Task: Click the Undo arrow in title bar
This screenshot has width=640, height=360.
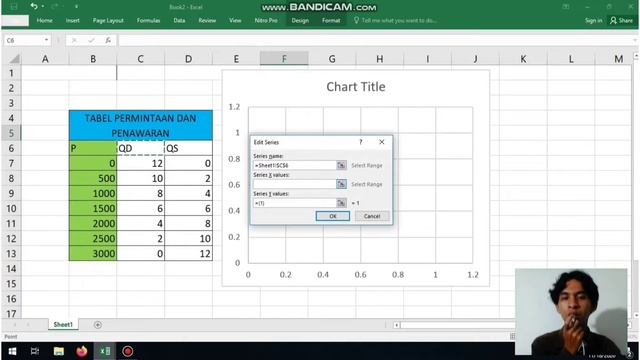Action: pyautogui.click(x=34, y=6)
